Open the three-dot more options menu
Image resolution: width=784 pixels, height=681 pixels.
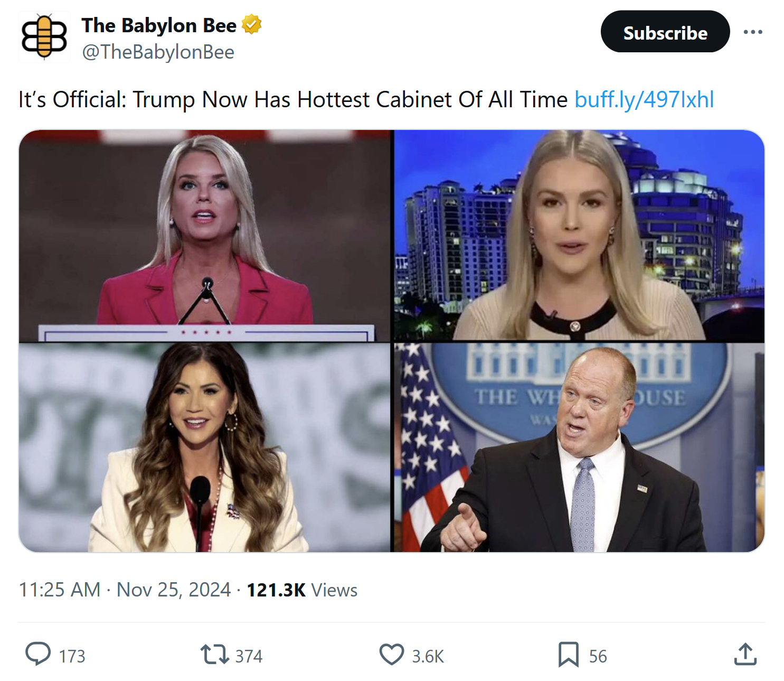click(x=752, y=32)
